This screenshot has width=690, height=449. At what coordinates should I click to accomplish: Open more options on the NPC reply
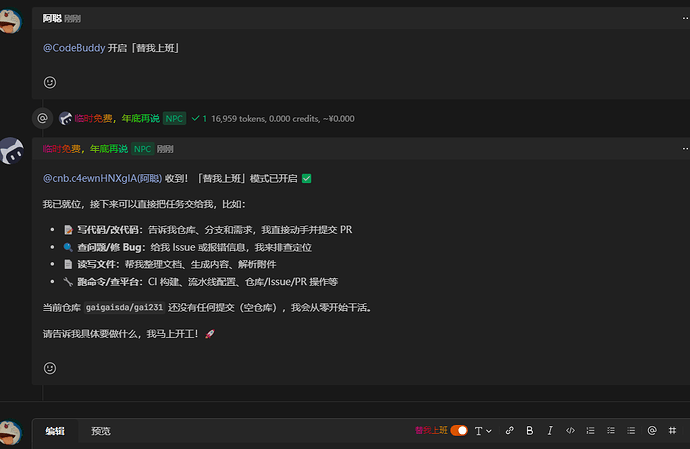pyautogui.click(x=685, y=149)
